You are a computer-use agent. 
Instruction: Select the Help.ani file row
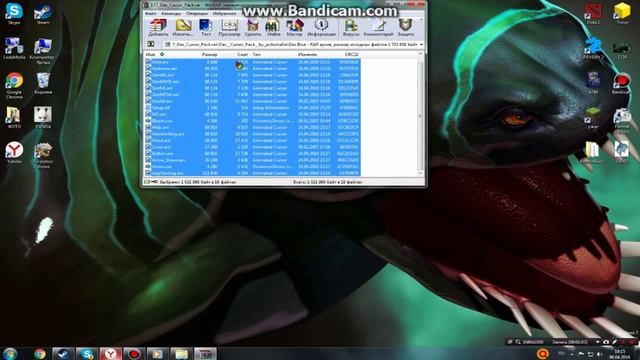click(252, 127)
